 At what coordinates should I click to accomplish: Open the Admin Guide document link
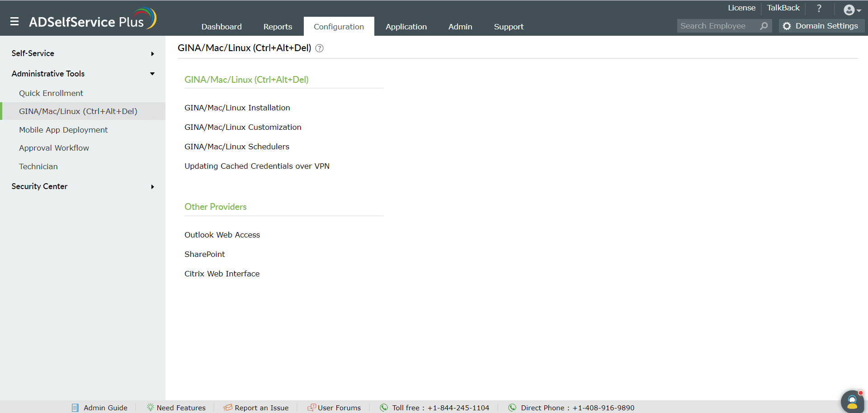(x=100, y=408)
